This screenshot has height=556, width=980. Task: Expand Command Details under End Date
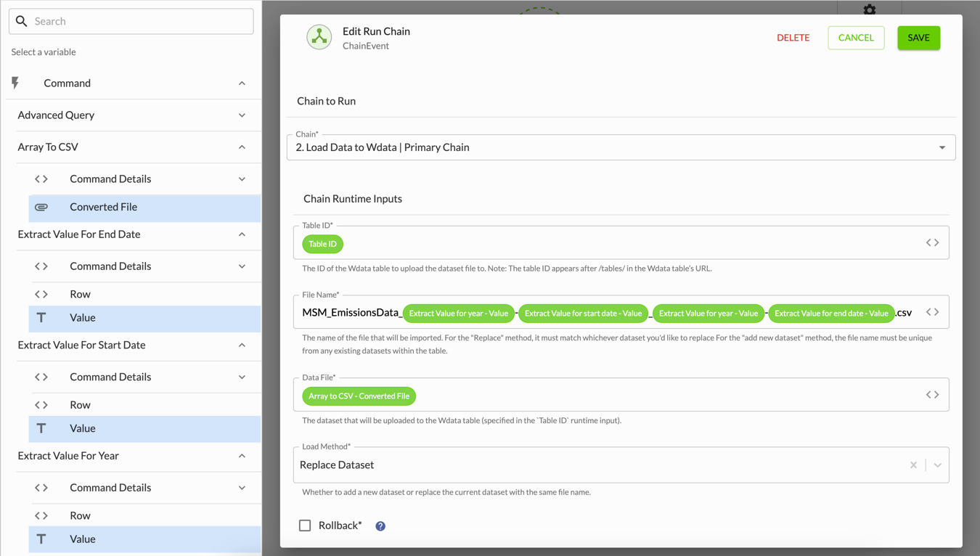coord(242,266)
